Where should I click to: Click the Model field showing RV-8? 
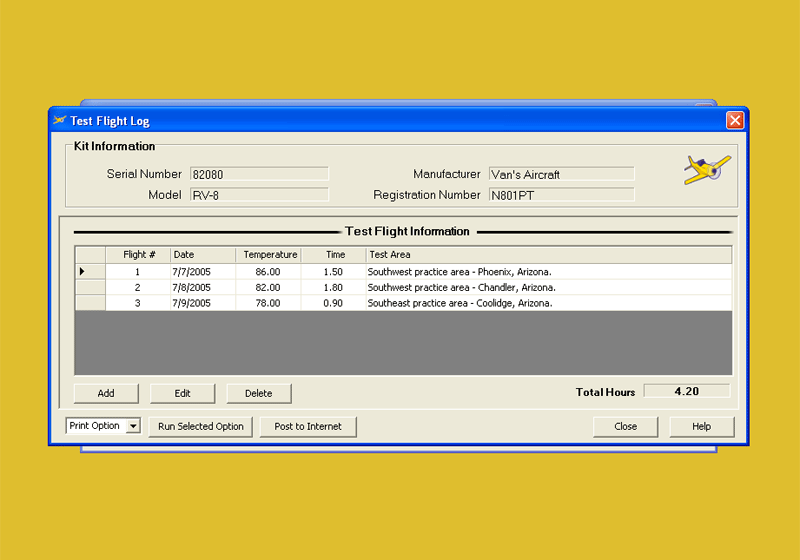click(259, 195)
